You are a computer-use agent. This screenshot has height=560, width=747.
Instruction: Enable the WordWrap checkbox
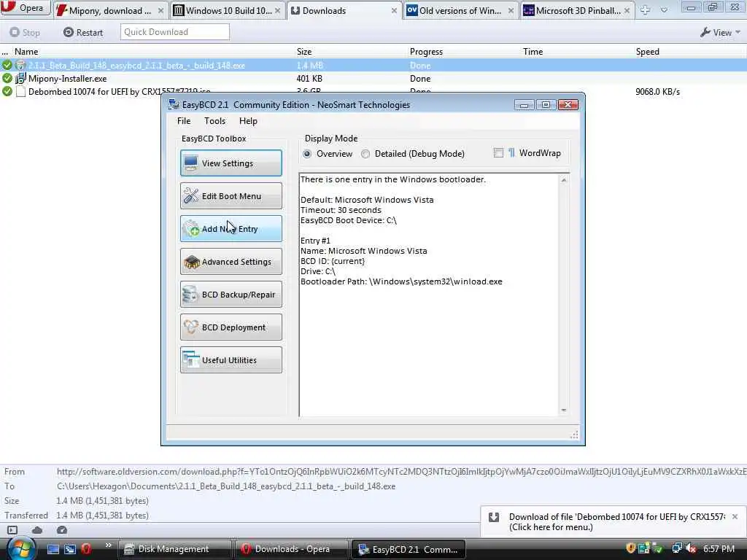498,153
